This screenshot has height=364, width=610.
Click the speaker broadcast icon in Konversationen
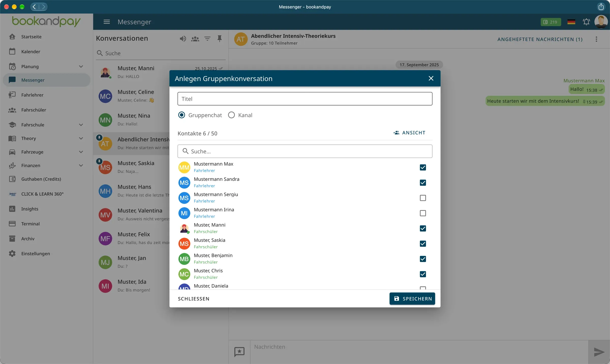pyautogui.click(x=183, y=39)
